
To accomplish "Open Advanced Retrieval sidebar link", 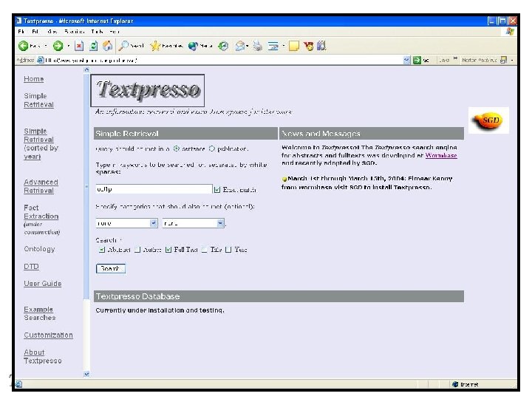I will 41,186.
